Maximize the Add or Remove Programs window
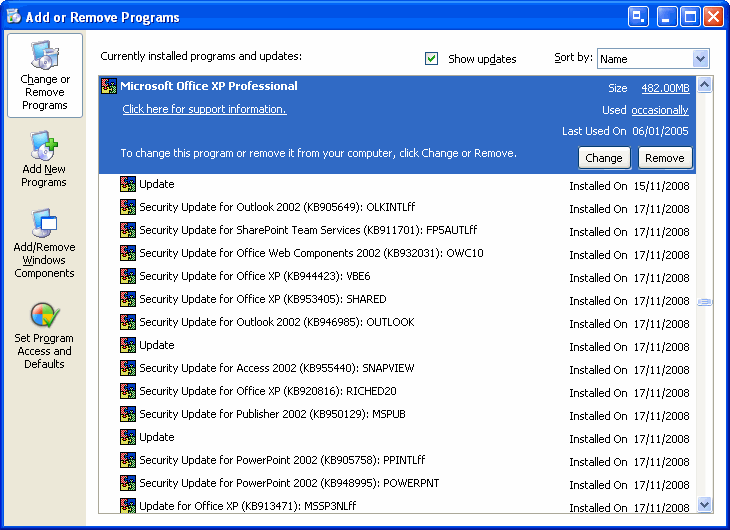Viewport: 730px width, 530px height. (x=690, y=17)
